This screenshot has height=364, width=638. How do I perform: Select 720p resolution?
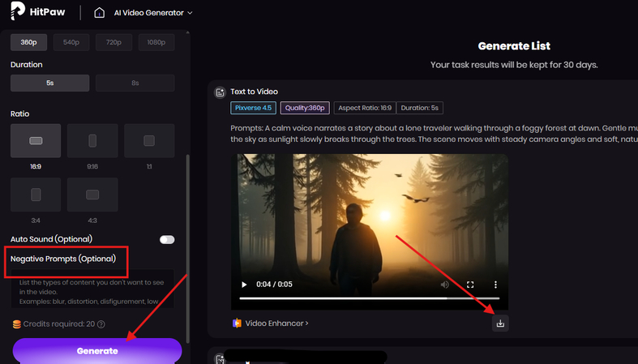click(114, 42)
